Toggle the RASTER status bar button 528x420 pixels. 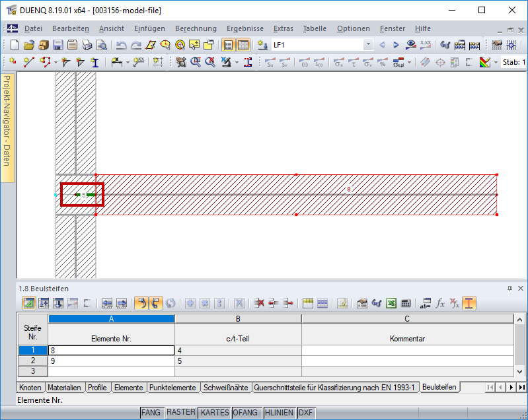coord(181,412)
